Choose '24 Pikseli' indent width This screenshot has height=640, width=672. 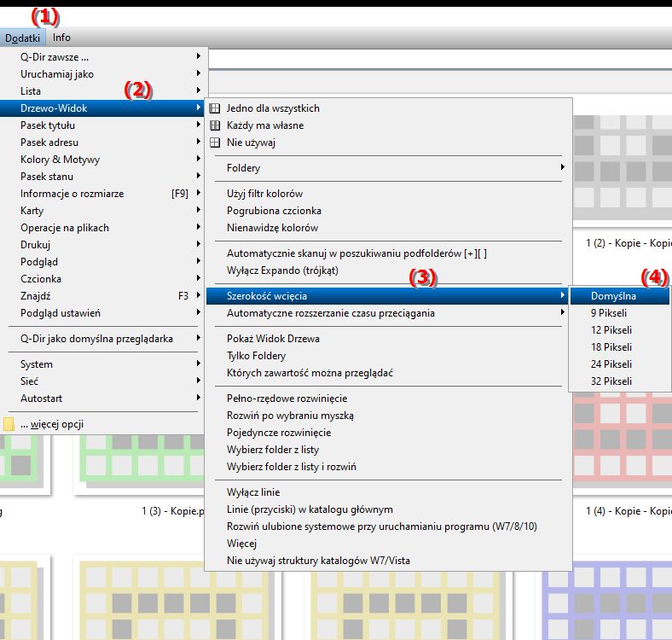pos(620,364)
